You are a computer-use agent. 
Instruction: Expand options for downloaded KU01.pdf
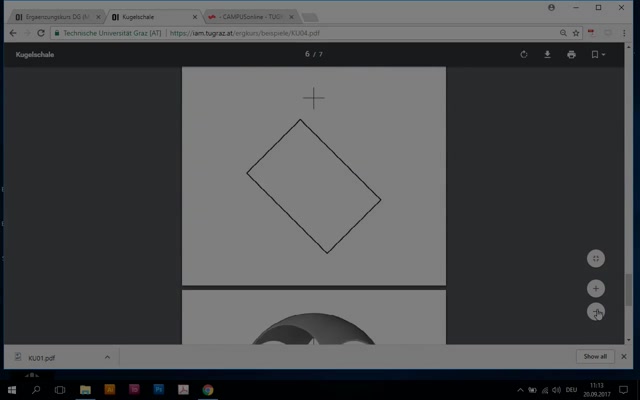(108, 356)
